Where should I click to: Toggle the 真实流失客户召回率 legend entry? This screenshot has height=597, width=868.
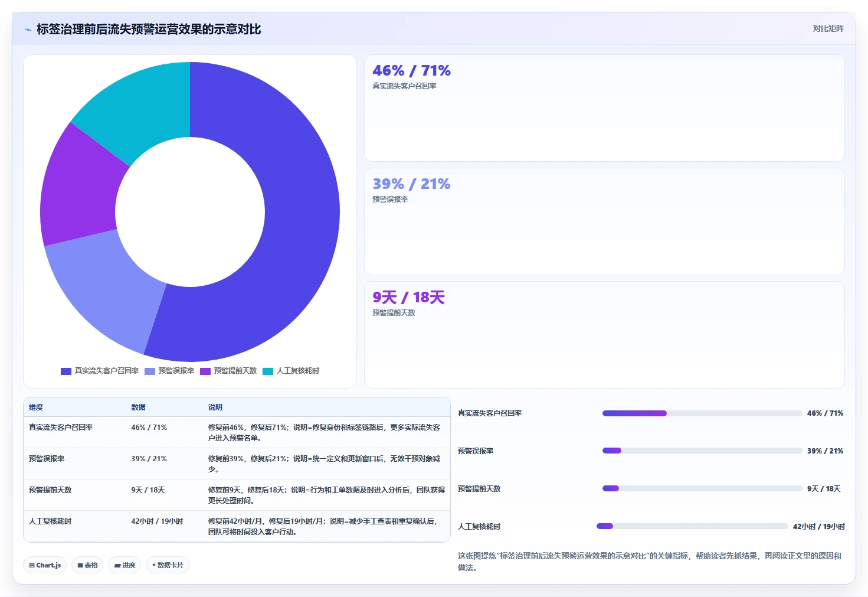(x=100, y=371)
